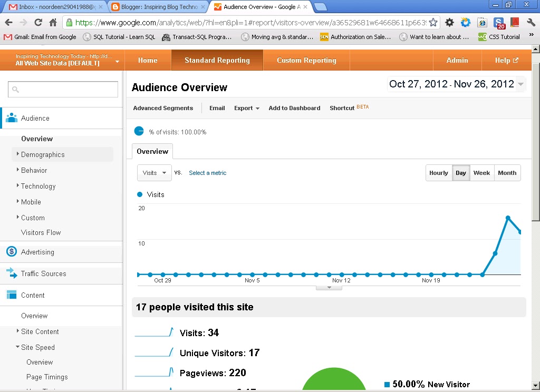Click Add to Dashboard

click(x=294, y=108)
